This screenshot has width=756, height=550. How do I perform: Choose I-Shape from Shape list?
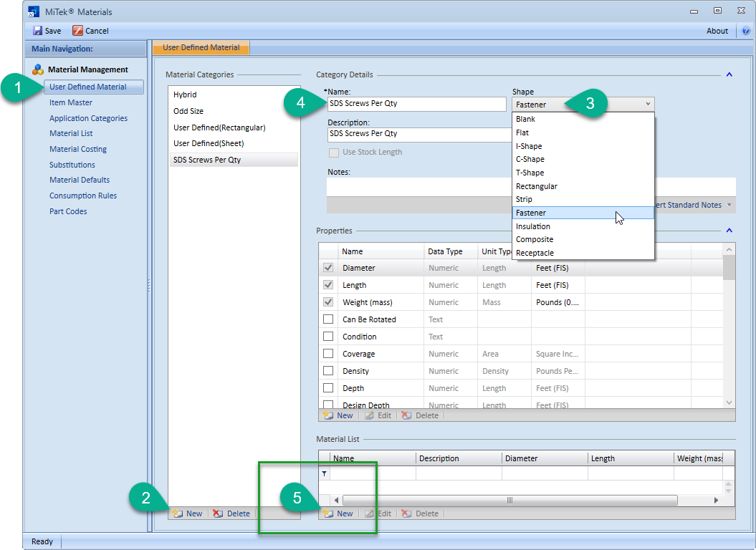click(x=583, y=146)
